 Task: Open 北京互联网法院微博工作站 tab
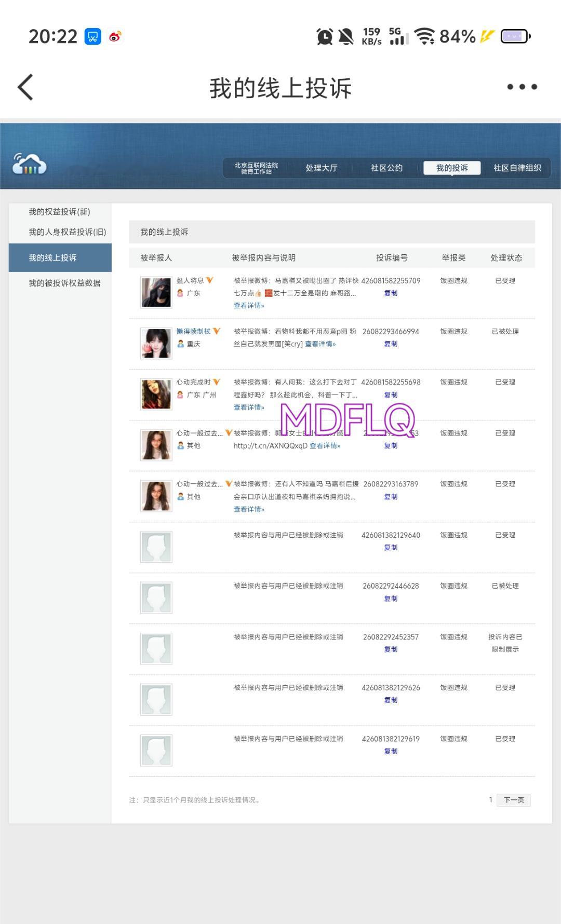(x=256, y=168)
